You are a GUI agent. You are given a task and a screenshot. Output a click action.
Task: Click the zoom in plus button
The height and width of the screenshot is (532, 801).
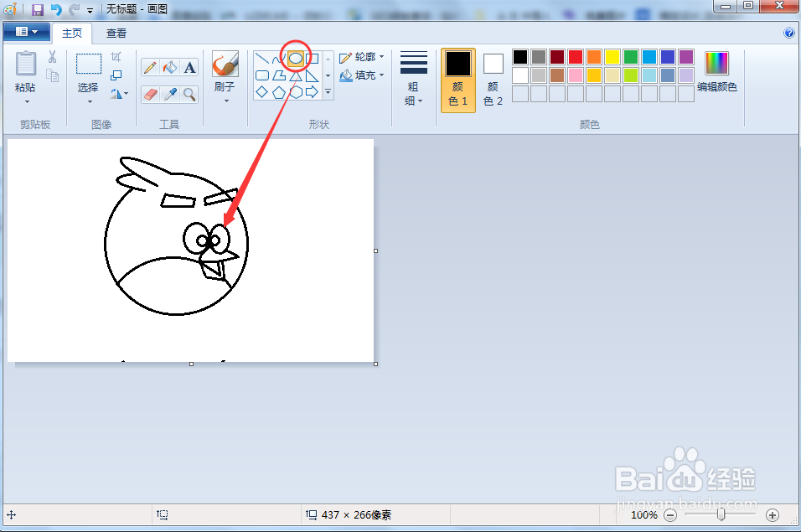773,515
